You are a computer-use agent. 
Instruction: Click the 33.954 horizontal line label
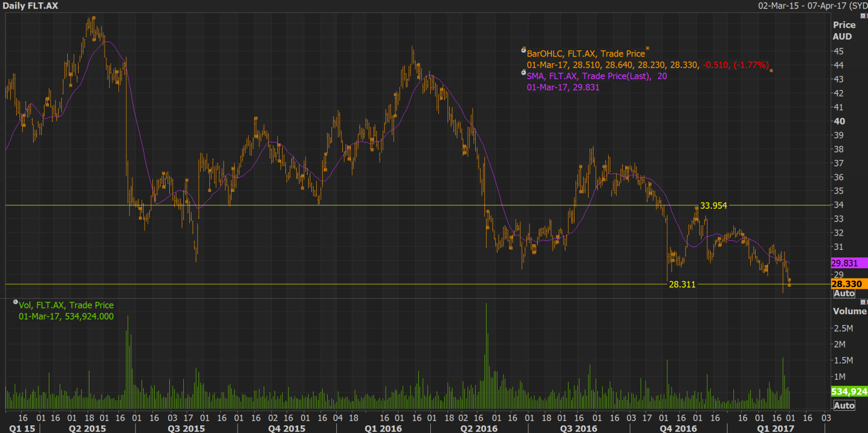[x=713, y=205]
